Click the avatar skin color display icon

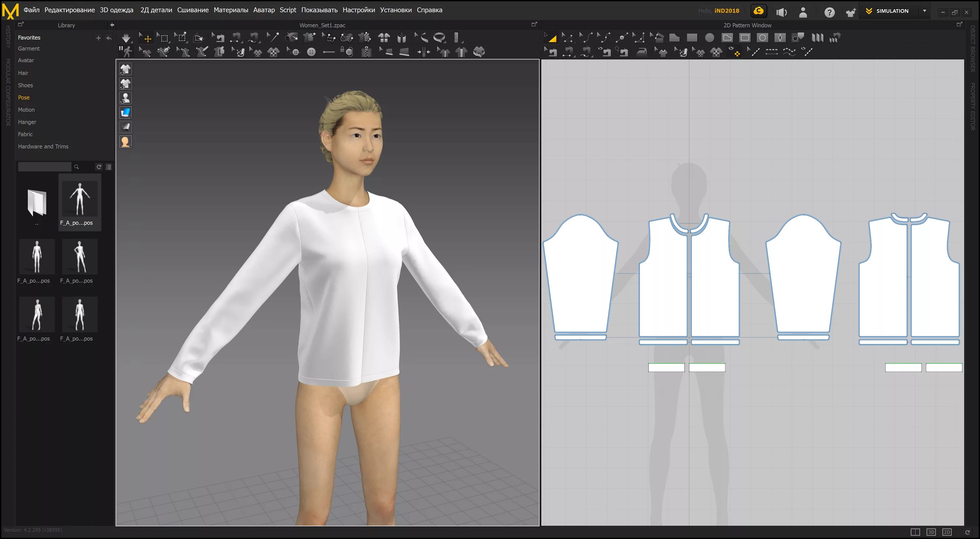coord(125,142)
